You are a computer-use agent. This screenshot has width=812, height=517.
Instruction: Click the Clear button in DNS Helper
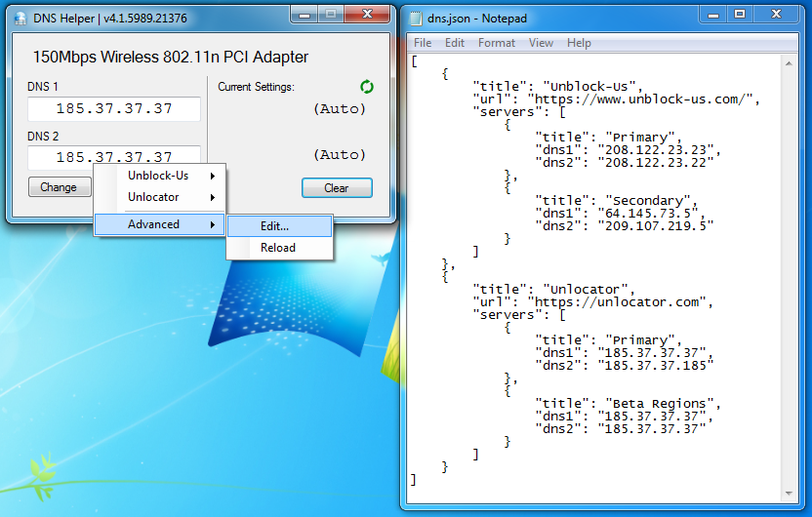point(337,188)
